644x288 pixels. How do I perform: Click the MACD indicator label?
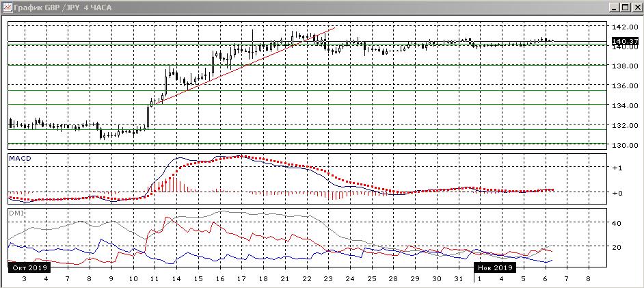[19, 158]
